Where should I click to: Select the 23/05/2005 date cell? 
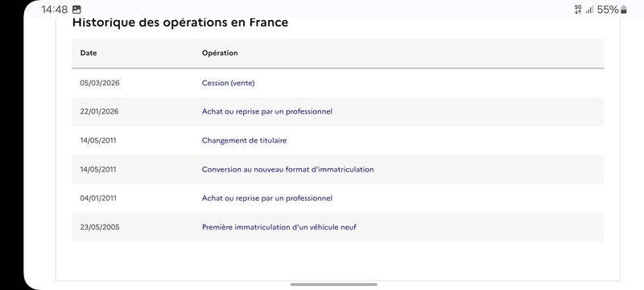coord(100,226)
